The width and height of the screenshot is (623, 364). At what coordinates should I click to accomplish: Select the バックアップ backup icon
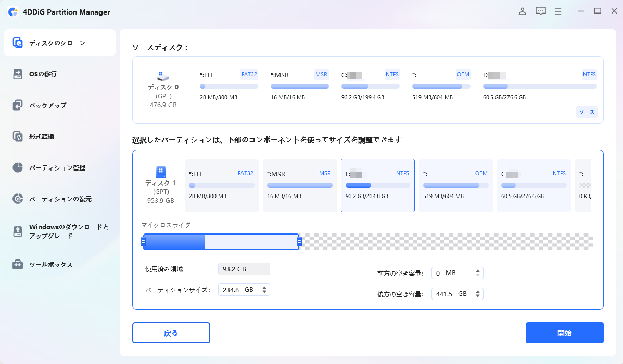coord(18,105)
